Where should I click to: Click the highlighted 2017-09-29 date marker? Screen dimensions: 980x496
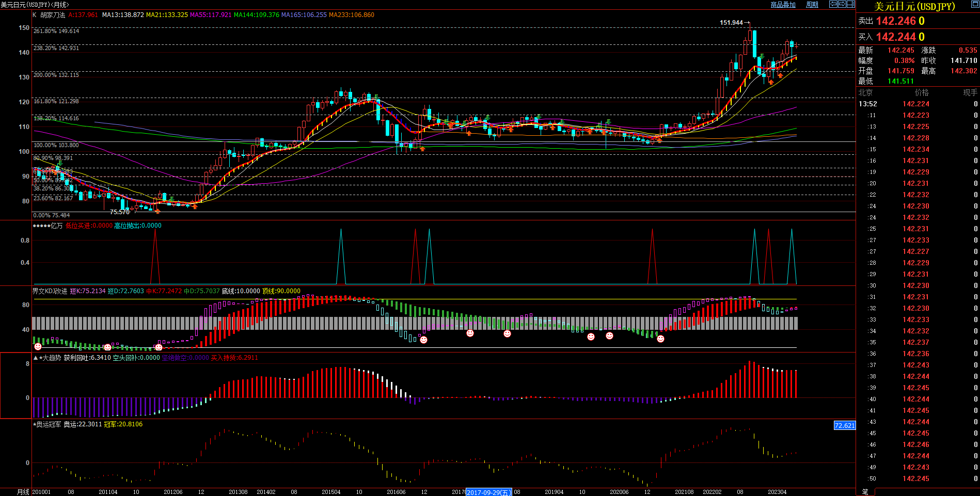(488, 492)
